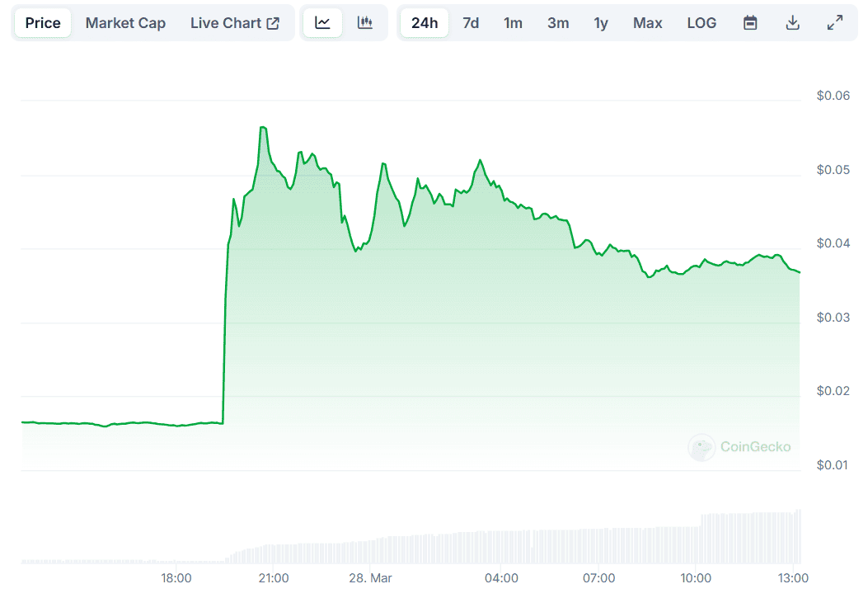Change range to 1m
Image resolution: width=868 pixels, height=598 pixels.
[x=513, y=23]
